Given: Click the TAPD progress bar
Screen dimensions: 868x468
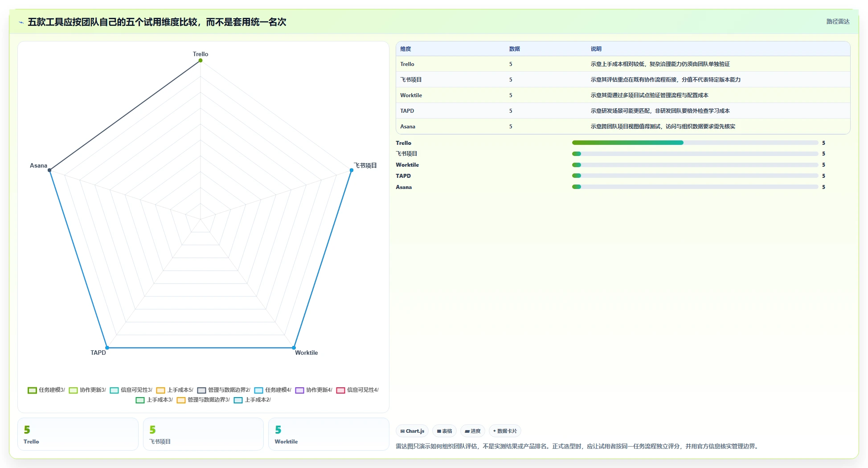Looking at the screenshot, I should click(x=695, y=176).
